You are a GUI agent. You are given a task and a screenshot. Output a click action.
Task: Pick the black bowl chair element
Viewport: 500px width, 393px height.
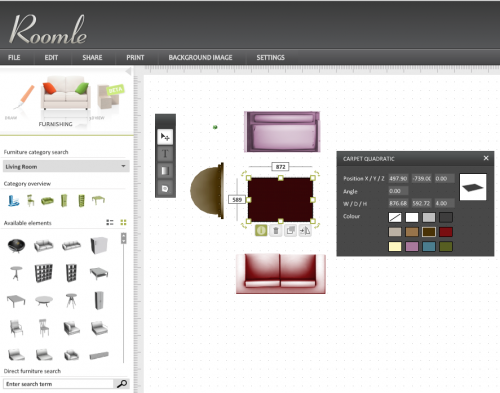16,246
